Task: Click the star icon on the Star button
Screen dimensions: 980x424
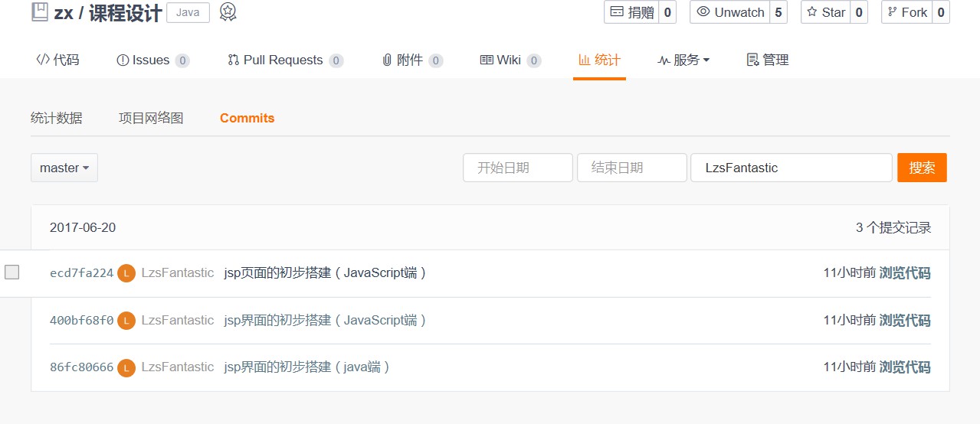Action: [x=812, y=12]
